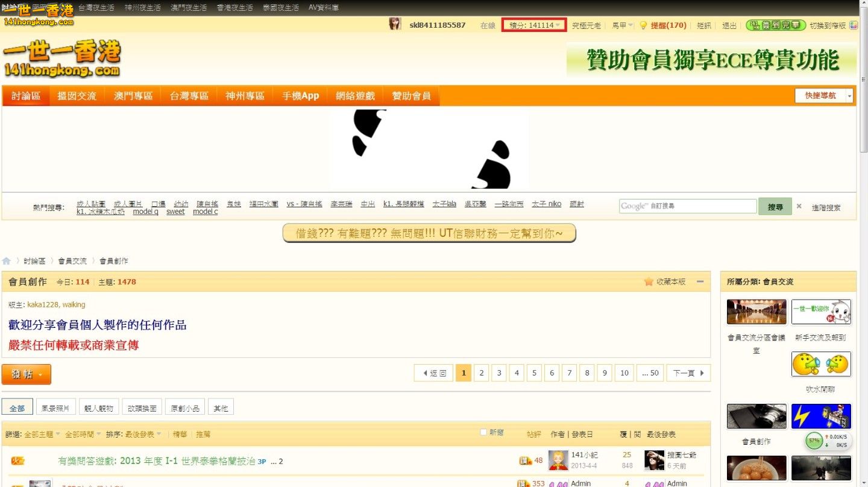Click the 一世一香港 141hongkong.com main logo
The height and width of the screenshot is (487, 868).
(62, 58)
